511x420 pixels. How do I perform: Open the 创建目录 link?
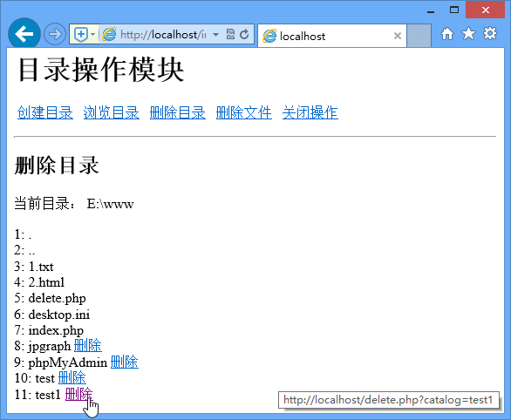coord(45,112)
